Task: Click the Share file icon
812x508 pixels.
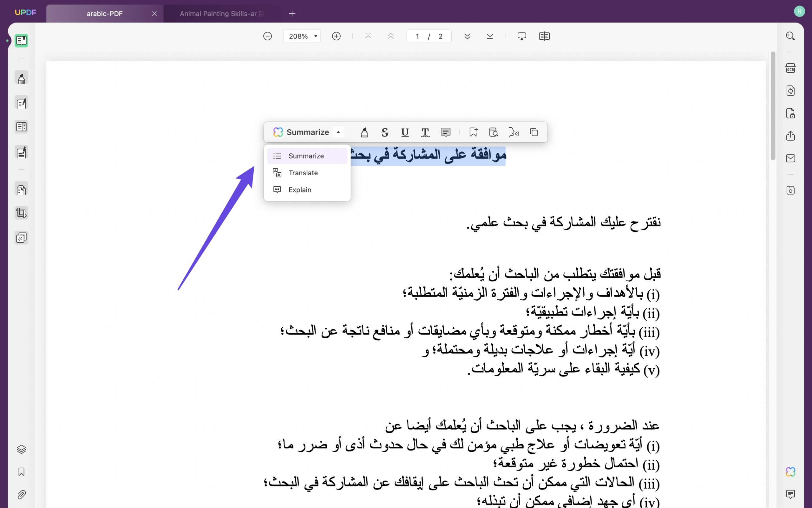Action: coord(790,136)
